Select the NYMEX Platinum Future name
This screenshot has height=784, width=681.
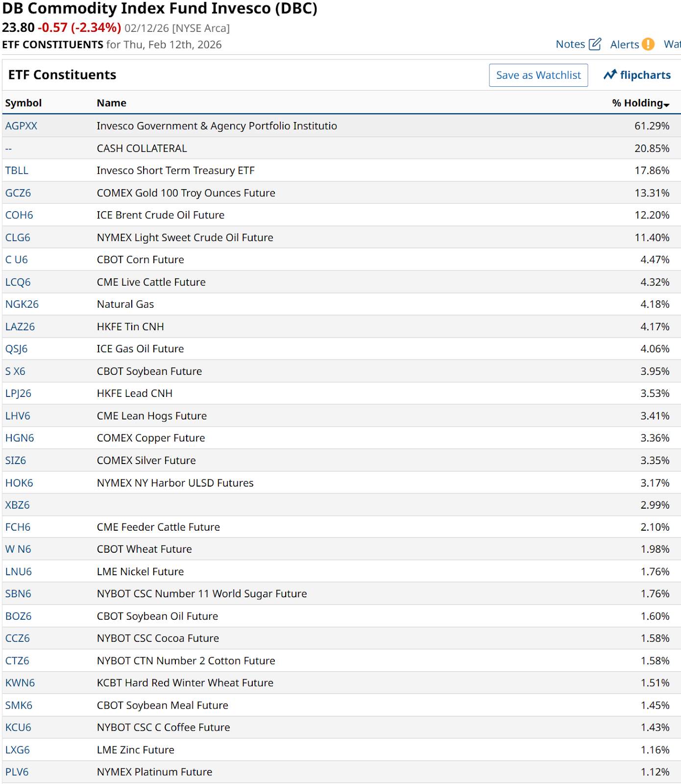pos(155,772)
